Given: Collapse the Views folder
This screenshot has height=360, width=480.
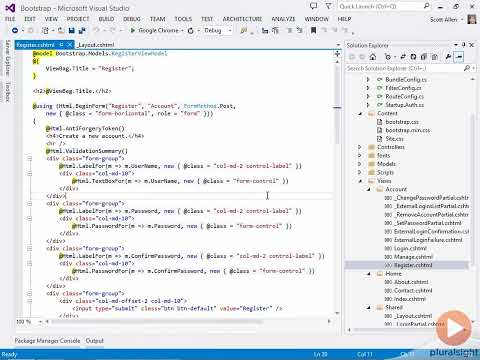Looking at the screenshot, I should pos(360,181).
